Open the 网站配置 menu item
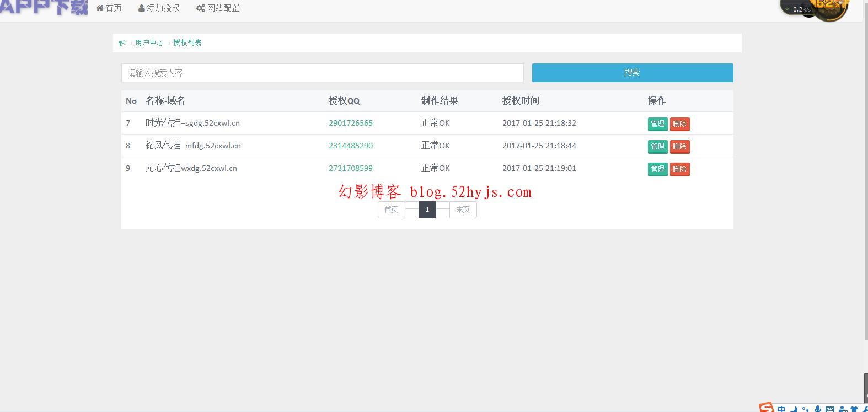This screenshot has width=868, height=412. tap(218, 8)
